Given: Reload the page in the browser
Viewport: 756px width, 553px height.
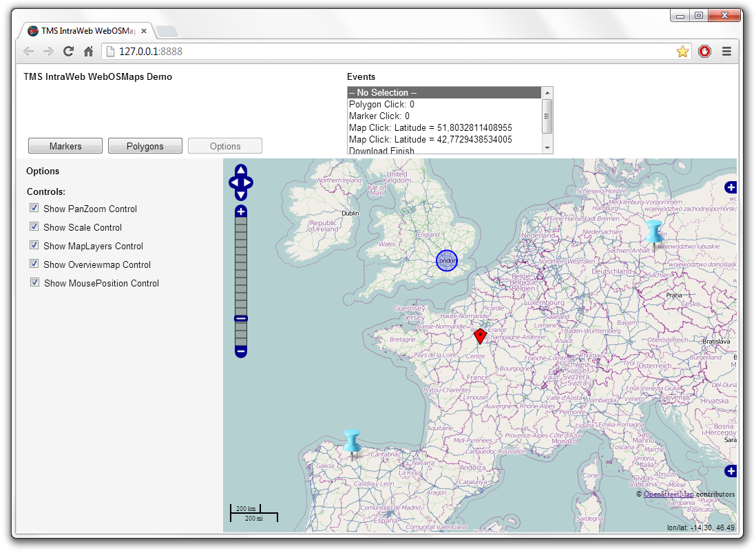Looking at the screenshot, I should 68,52.
